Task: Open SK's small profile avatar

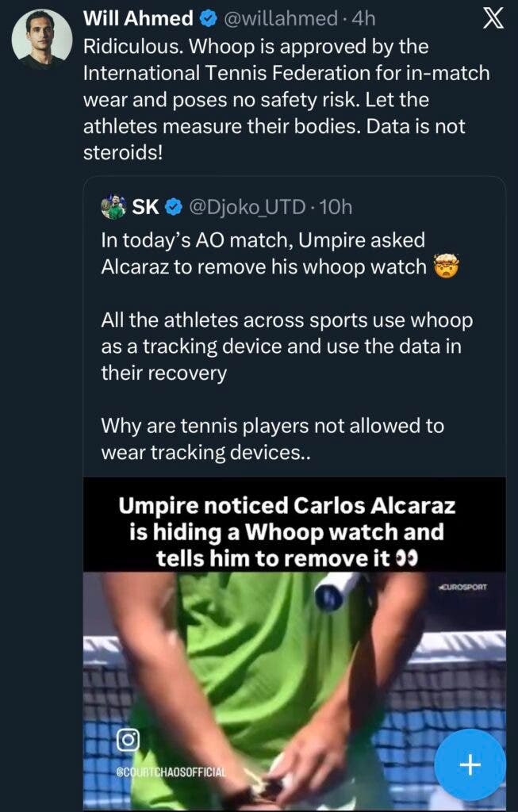Action: pos(114,207)
